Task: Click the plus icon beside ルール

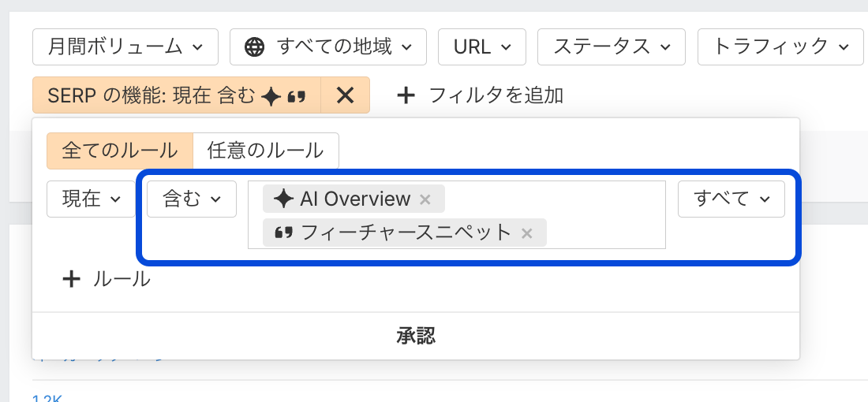Action: pos(72,279)
